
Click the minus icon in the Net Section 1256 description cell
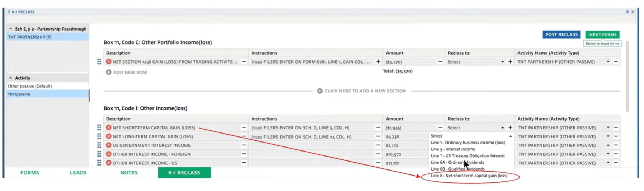pyautogui.click(x=244, y=62)
